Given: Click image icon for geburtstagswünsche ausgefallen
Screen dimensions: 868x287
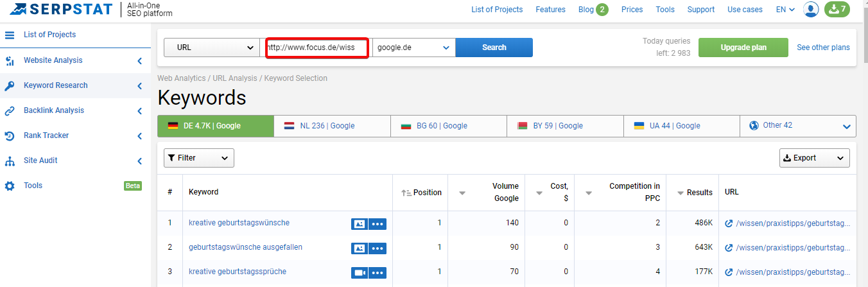Looking at the screenshot, I should pos(359,248).
